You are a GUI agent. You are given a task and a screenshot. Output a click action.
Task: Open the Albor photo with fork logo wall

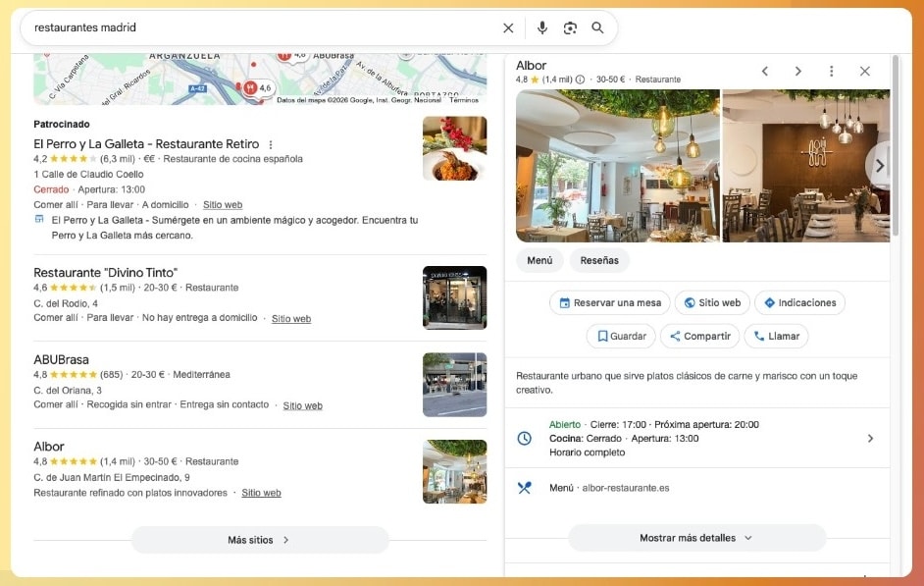[x=805, y=166]
